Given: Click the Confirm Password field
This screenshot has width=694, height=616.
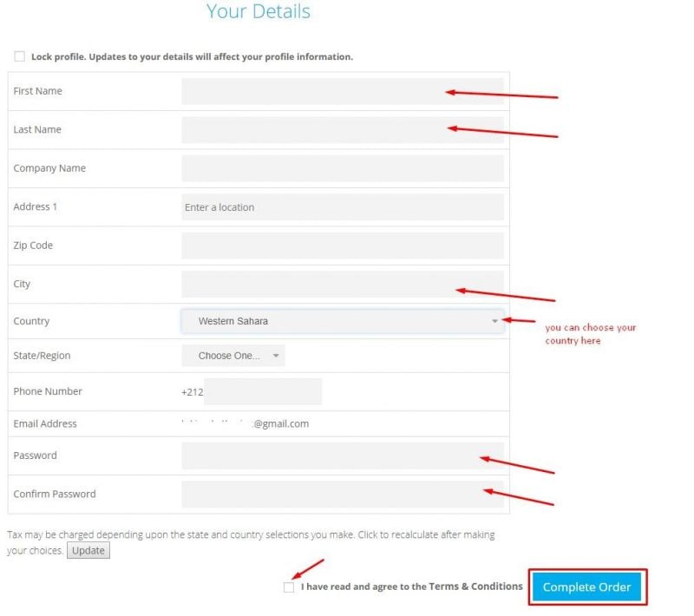Looking at the screenshot, I should 343,494.
